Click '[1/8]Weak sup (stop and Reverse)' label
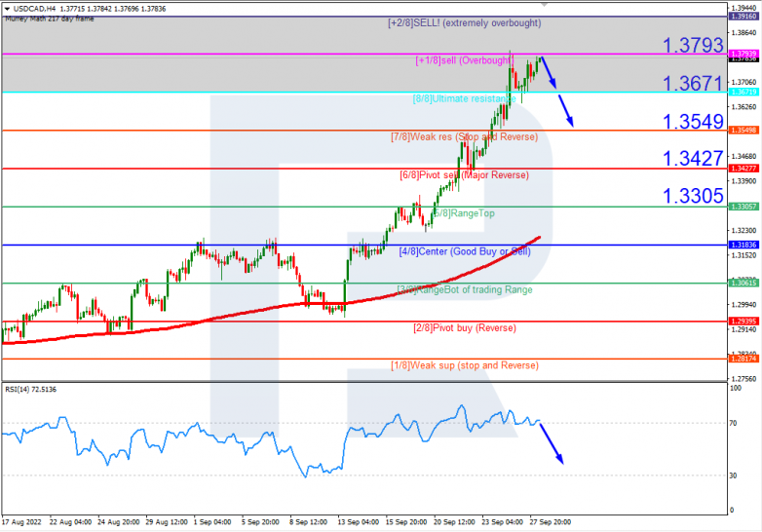This screenshot has width=762, height=532. [x=465, y=365]
